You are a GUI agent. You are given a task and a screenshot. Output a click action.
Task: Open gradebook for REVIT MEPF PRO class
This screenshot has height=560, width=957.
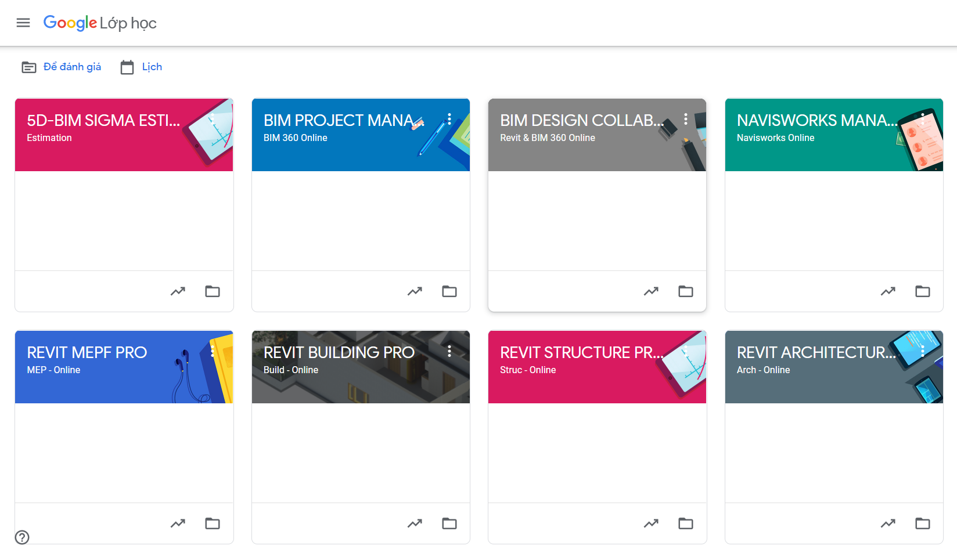pos(178,523)
